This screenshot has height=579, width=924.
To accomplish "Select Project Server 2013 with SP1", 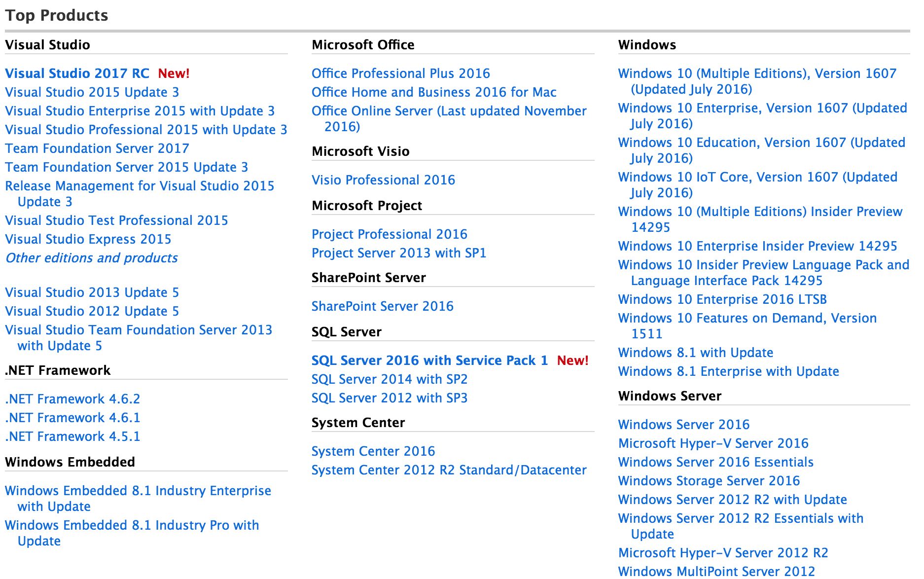I will tap(399, 253).
